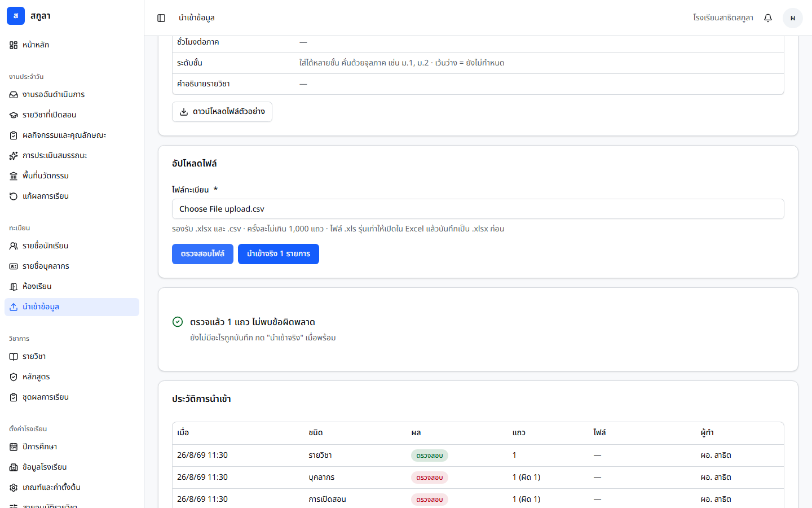Image resolution: width=812 pixels, height=508 pixels.
Task: Open ผลกิจกรรมและคุณลักษณะ in the sidebar
Action: [72, 135]
